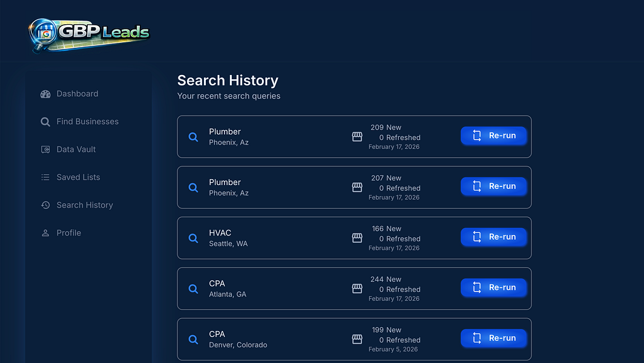
Task: Open the Profile page
Action: (x=68, y=233)
